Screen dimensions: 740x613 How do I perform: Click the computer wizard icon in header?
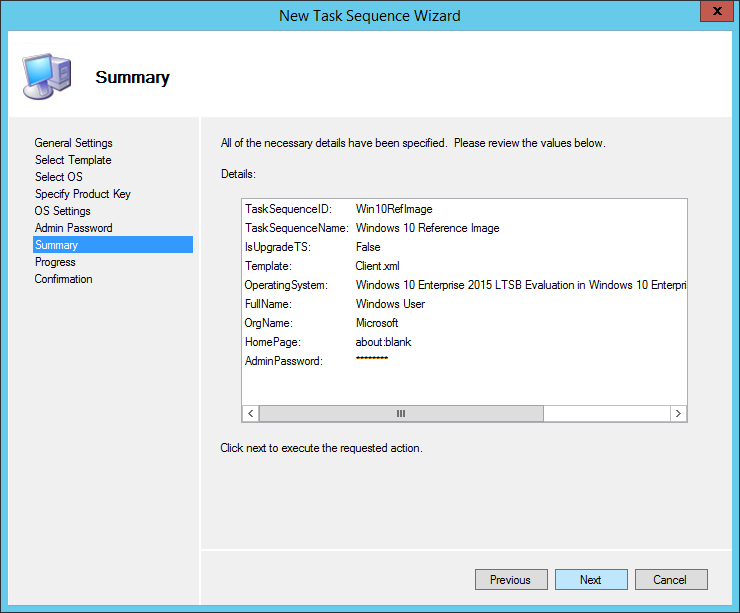(x=46, y=77)
